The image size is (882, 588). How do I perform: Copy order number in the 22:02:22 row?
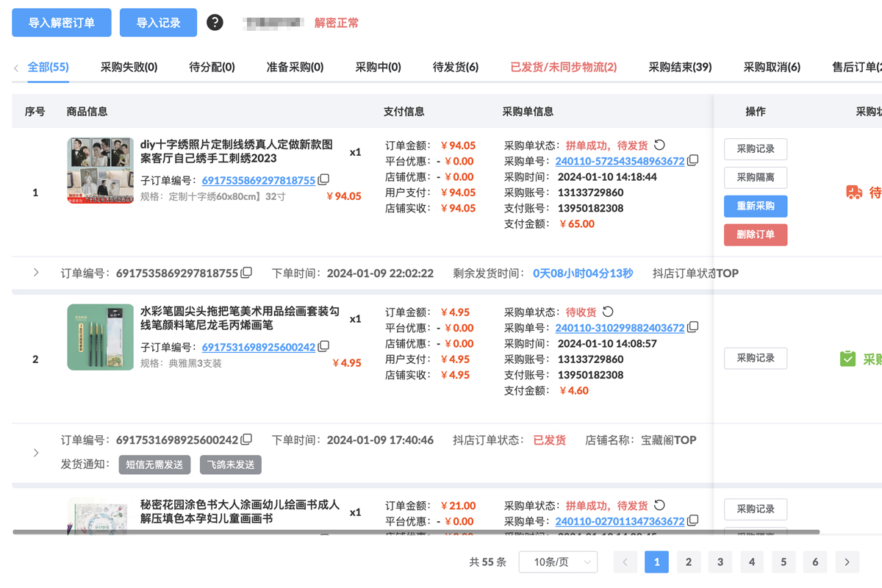point(247,273)
